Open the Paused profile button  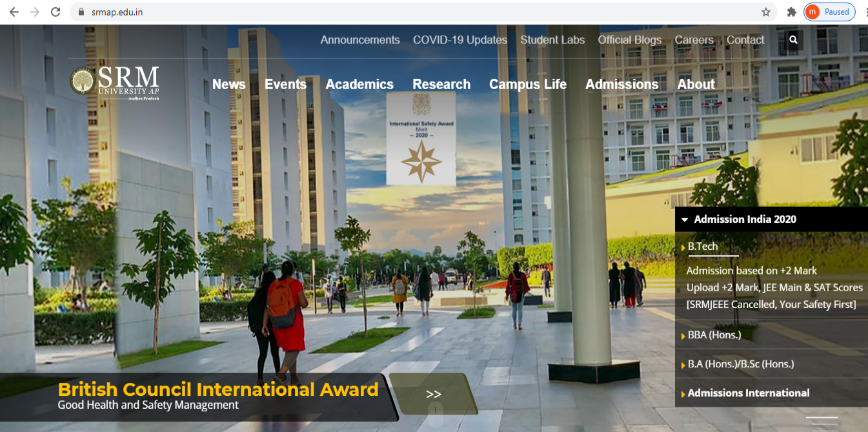pyautogui.click(x=830, y=12)
